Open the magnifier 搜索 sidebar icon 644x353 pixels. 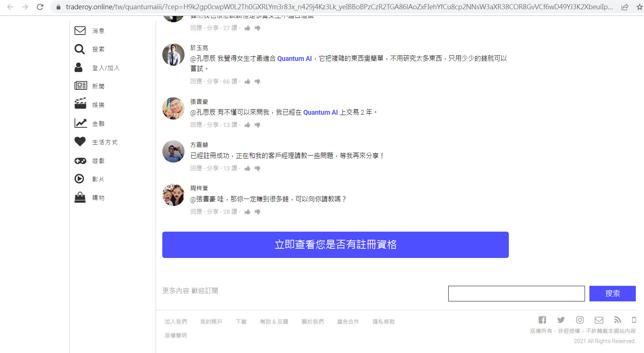point(79,49)
